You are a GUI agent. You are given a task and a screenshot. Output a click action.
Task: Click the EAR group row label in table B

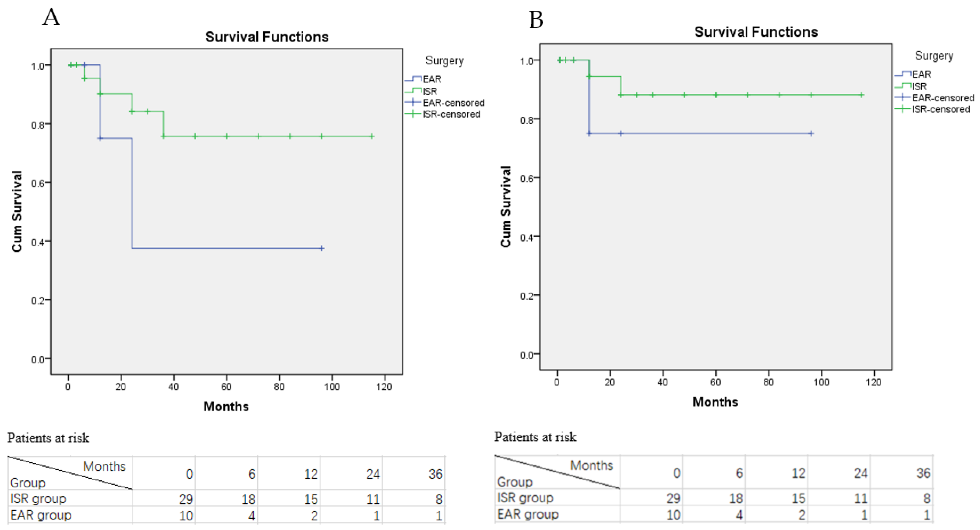click(528, 514)
